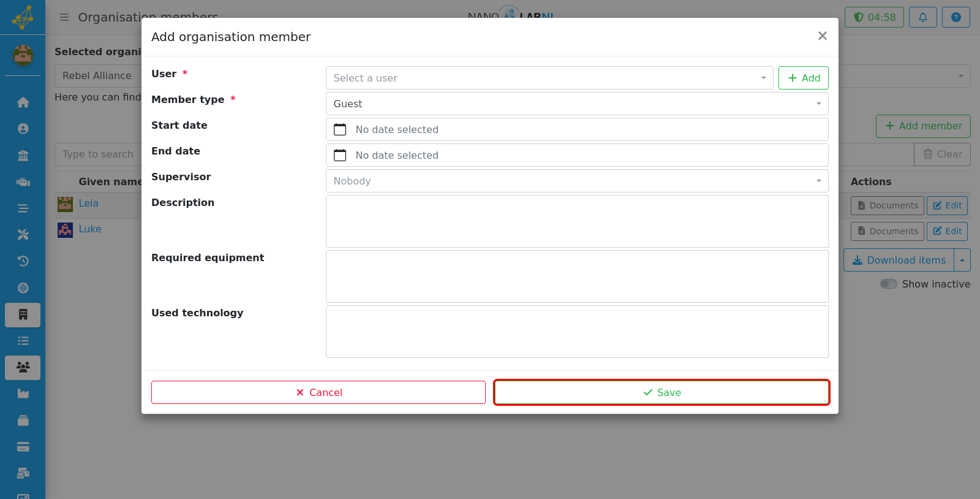Open the user profile icon in the sidebar
Screen dimensions: 980x499
click(x=23, y=129)
